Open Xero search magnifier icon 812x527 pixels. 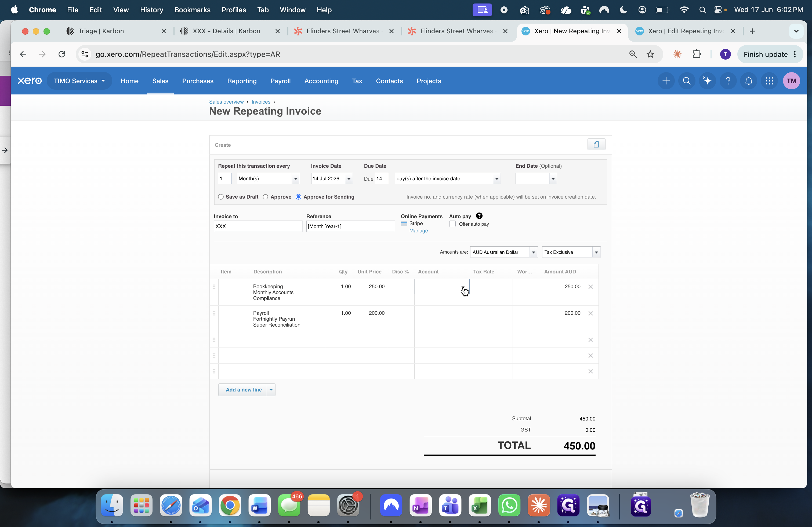[686, 81]
